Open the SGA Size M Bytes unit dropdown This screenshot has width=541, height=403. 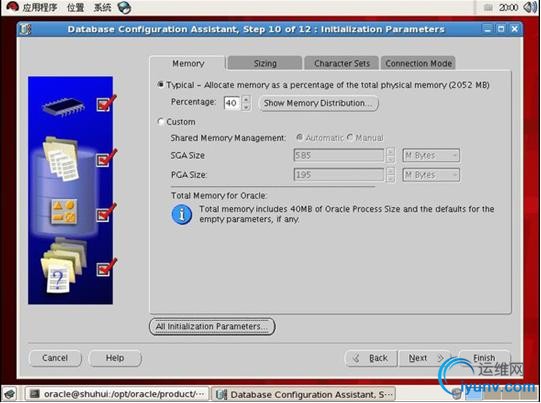[x=431, y=156]
